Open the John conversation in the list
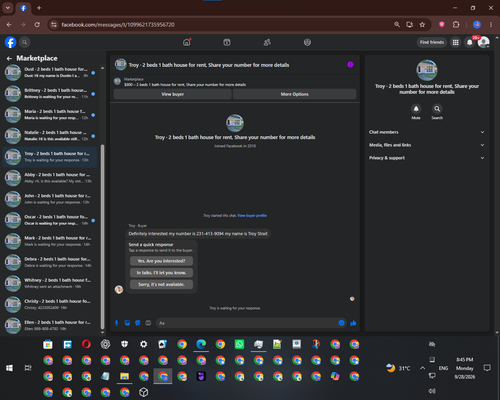Screen dimensions: 500x400 tap(50, 199)
